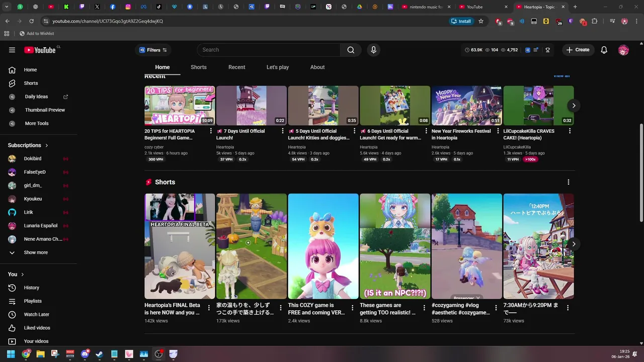644x362 pixels.
Task: Select the Home channel tab
Action: click(163, 67)
